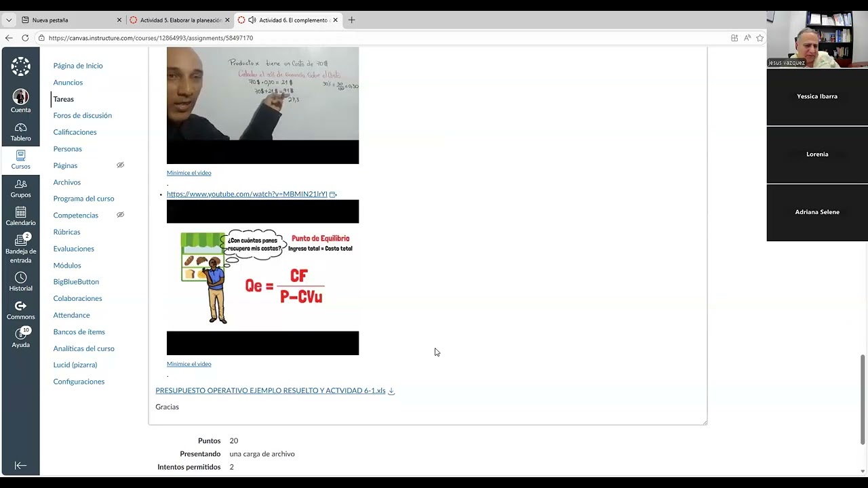Open Configuraciones in course menu
The width and height of the screenshot is (868, 488).
pos(79,382)
